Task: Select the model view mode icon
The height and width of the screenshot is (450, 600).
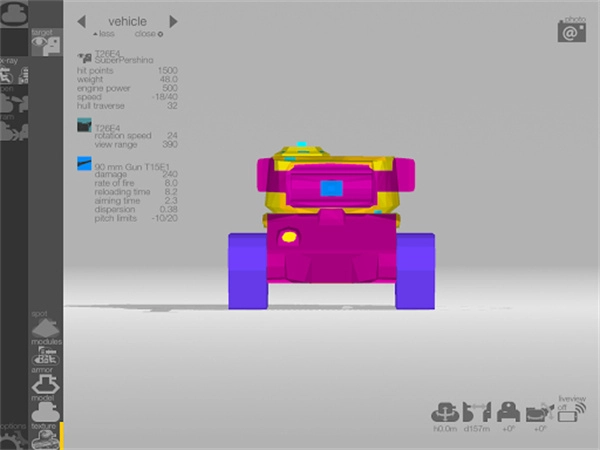Action: [42, 408]
